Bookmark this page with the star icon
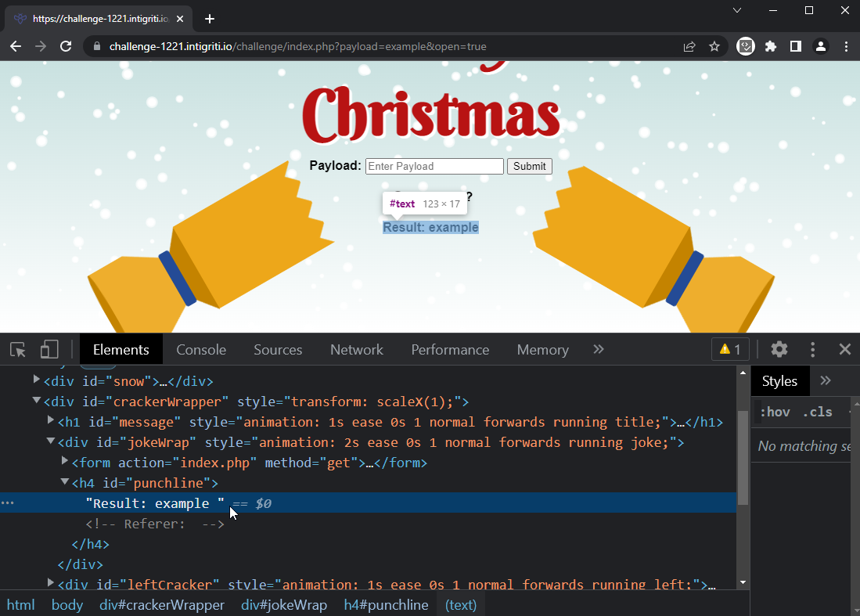The height and width of the screenshot is (616, 860). pos(714,46)
